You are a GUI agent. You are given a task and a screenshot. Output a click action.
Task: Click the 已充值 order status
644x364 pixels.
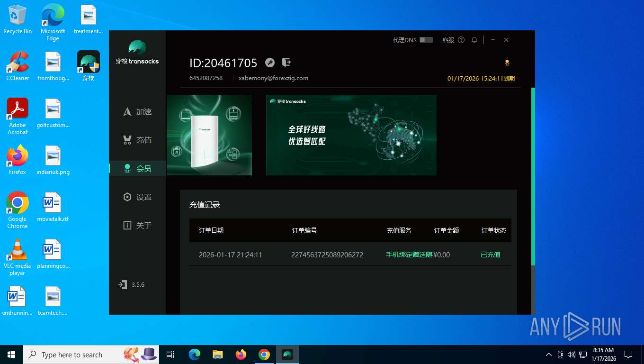(x=491, y=255)
